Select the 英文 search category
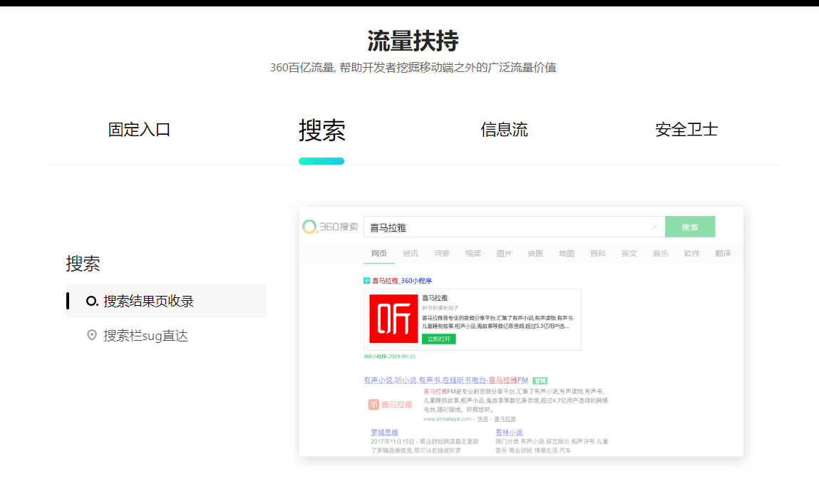819x504 pixels. click(x=629, y=253)
